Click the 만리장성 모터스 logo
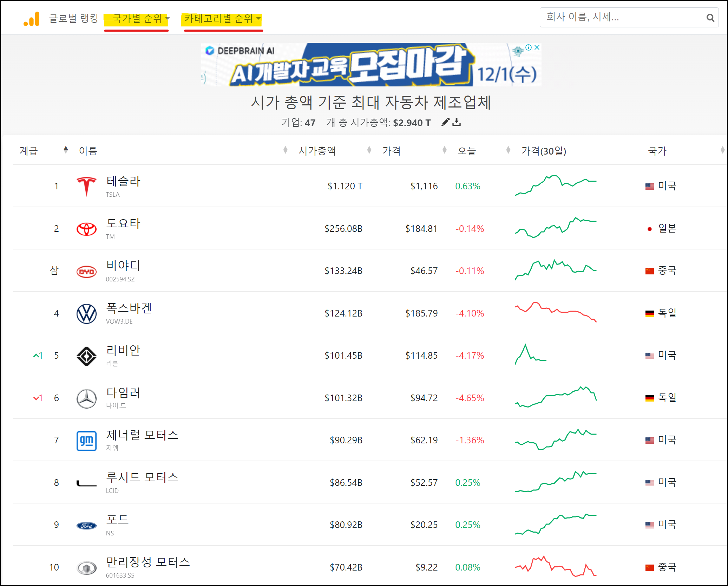The image size is (728, 586). pos(86,568)
